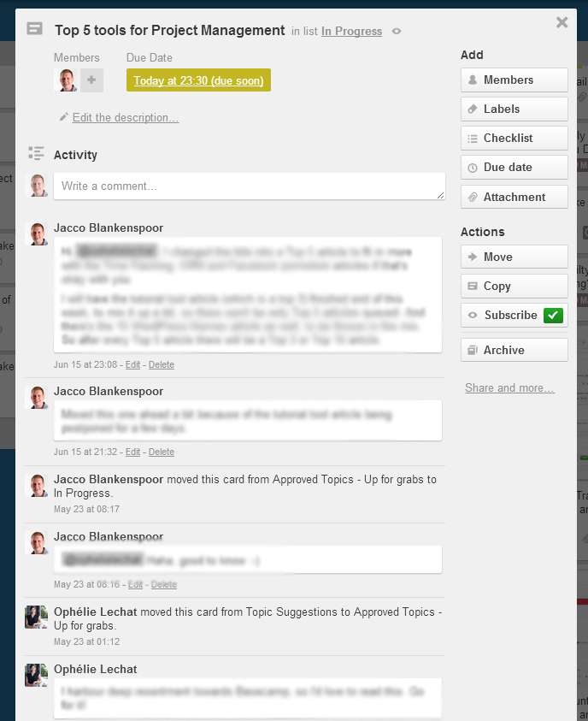The width and height of the screenshot is (588, 721).
Task: Choose Attachment from Add section
Action: [x=514, y=197]
